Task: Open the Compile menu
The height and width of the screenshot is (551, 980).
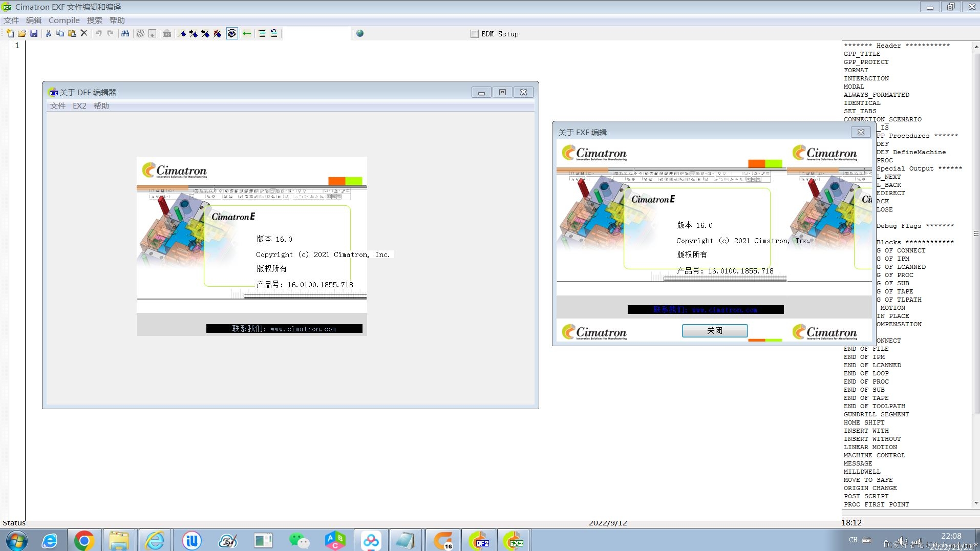Action: click(64, 20)
